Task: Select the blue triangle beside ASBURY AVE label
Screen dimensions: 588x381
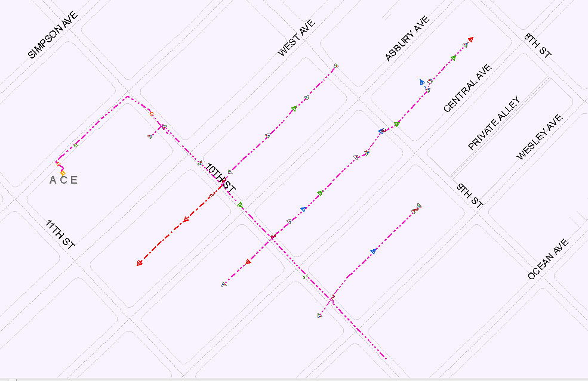Action: tap(421, 81)
